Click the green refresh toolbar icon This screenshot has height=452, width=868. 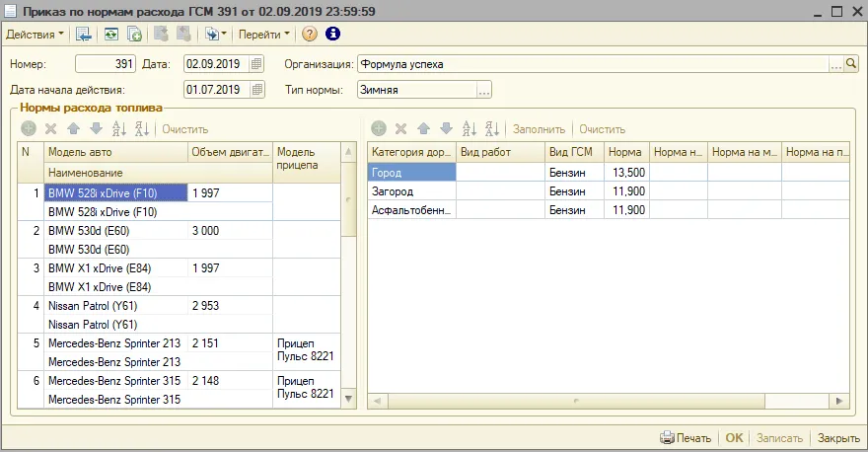(x=111, y=35)
